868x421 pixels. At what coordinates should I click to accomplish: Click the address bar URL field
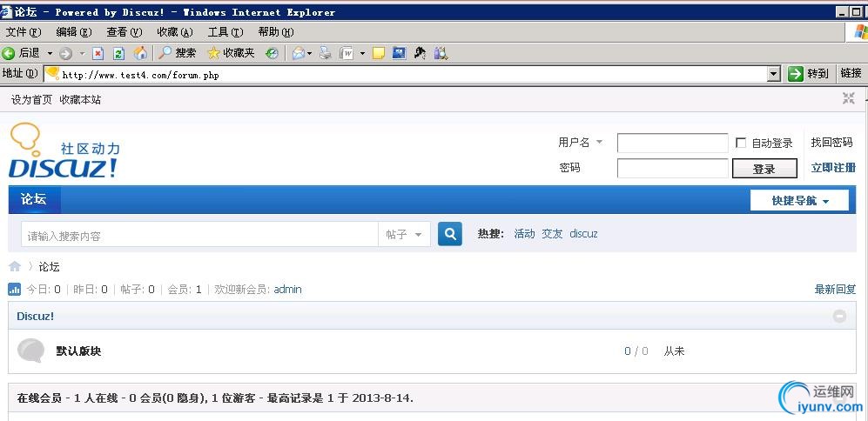click(x=406, y=74)
